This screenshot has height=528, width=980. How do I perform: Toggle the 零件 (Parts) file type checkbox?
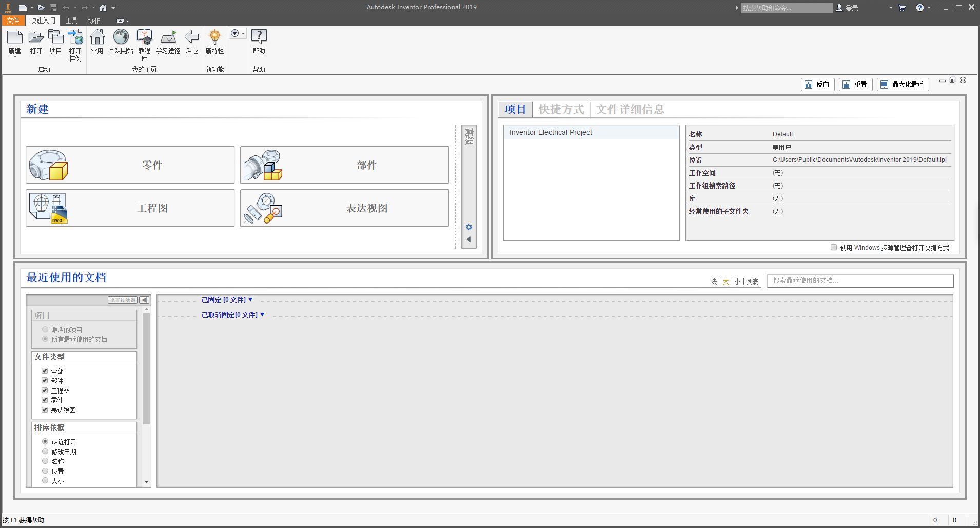pos(45,400)
